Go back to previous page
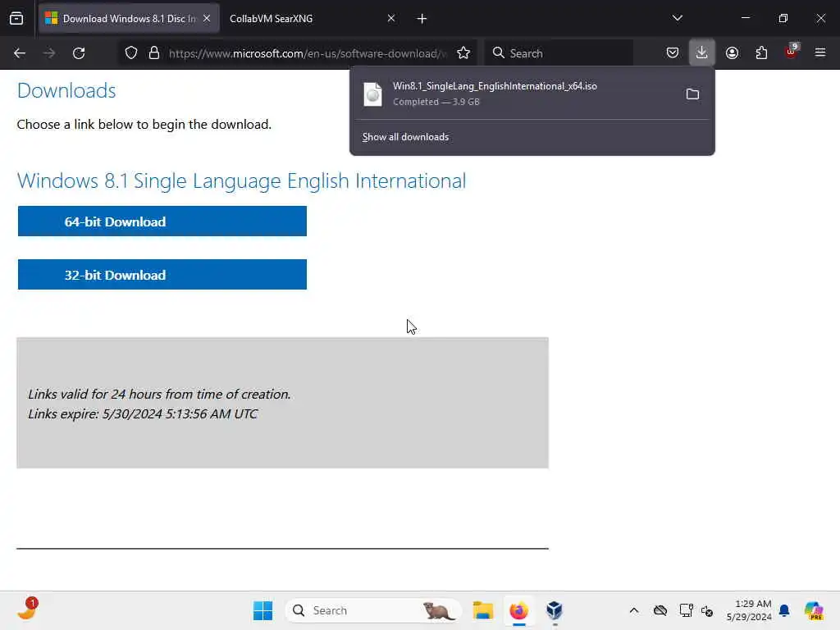The image size is (840, 630). point(20,53)
